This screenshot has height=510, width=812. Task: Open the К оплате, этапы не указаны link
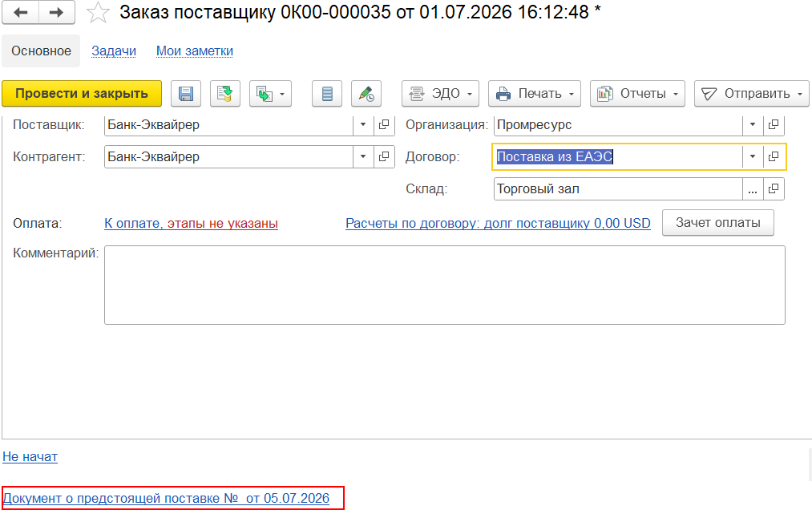coord(191,224)
